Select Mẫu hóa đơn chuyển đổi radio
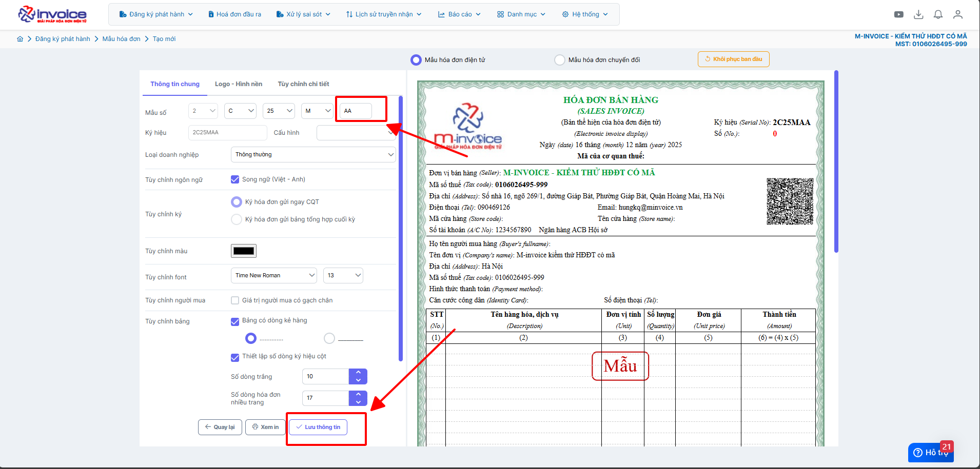980x469 pixels. [x=560, y=60]
